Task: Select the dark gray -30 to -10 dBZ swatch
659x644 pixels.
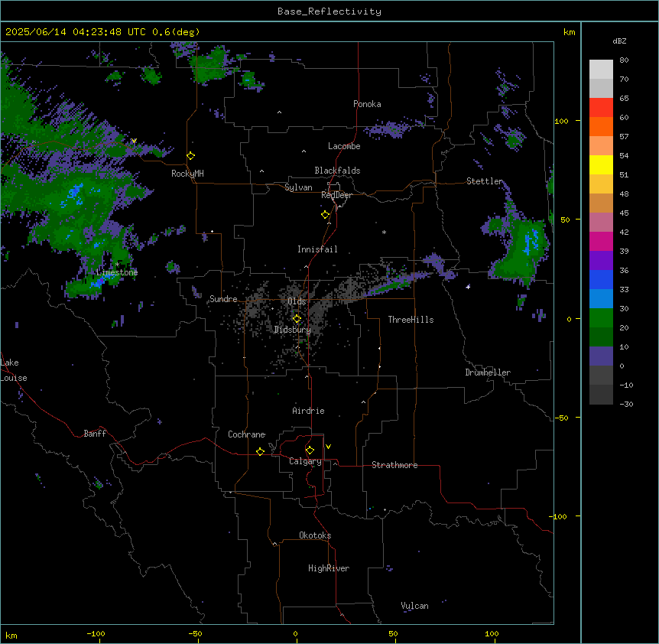Action: pos(601,395)
